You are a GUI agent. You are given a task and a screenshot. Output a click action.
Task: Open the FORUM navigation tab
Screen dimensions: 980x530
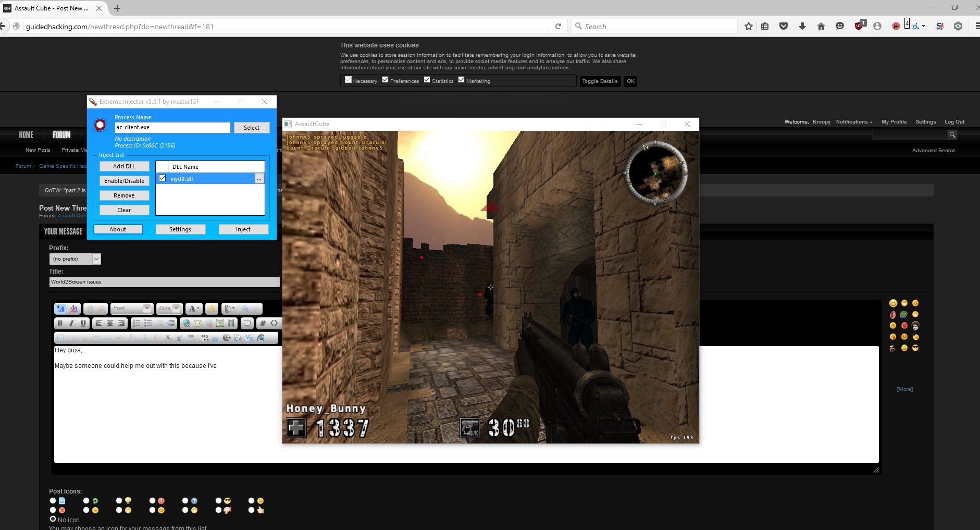pyautogui.click(x=61, y=135)
